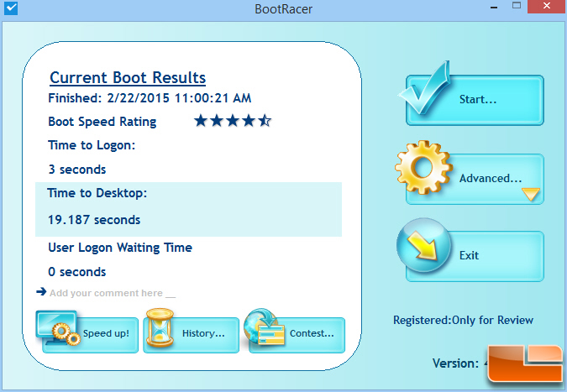The height and width of the screenshot is (392, 567).
Task: Click the Finished: 2/22/2015 11:00:21 AM text
Action: click(150, 98)
